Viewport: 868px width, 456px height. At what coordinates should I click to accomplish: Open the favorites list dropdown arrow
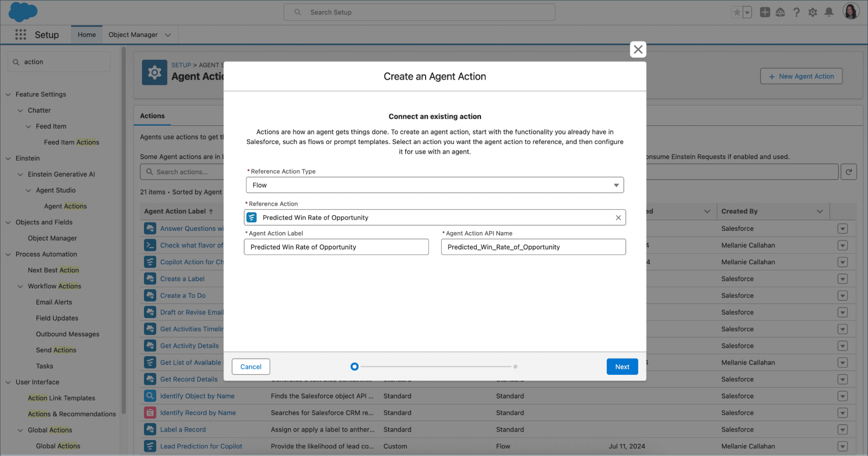(x=747, y=12)
